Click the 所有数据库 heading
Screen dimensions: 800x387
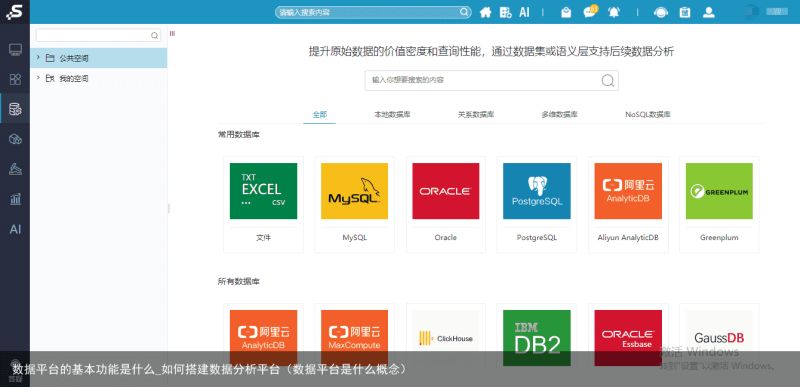239,281
